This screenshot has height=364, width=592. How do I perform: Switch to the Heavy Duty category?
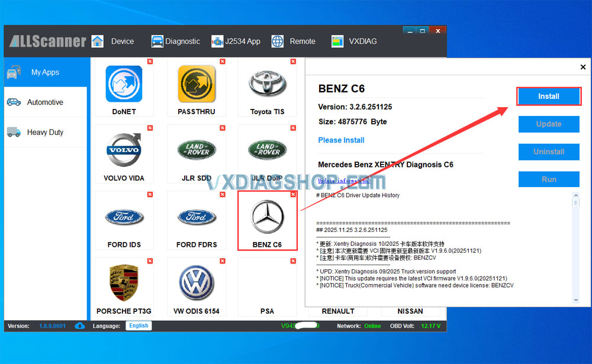point(45,132)
